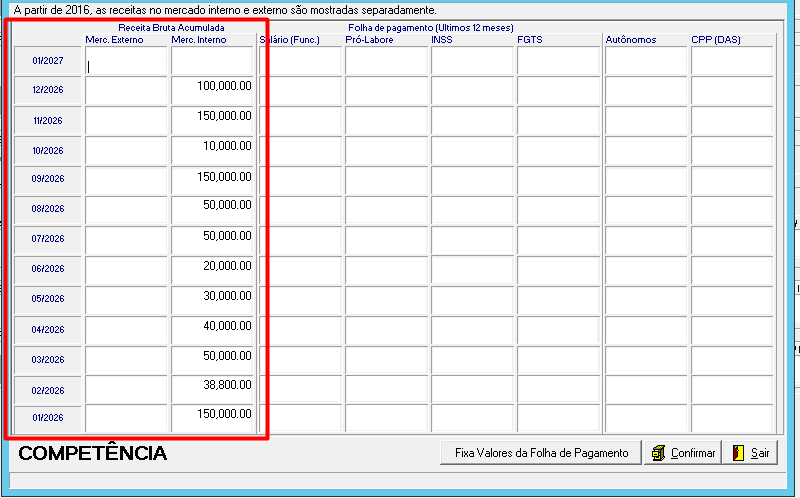Select INSS field for 11/2026
This screenshot has width=800, height=498.
472,120
